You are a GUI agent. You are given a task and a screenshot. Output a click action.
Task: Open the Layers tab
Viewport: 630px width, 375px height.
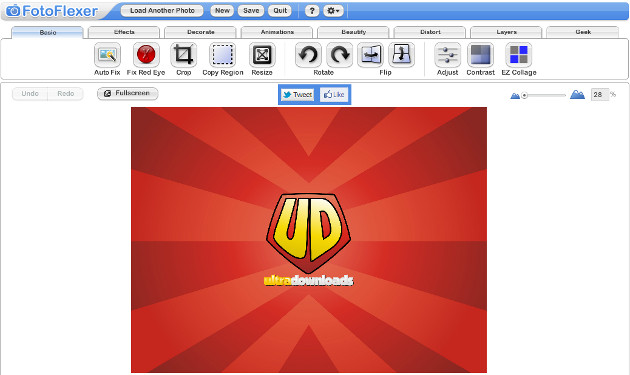point(506,32)
